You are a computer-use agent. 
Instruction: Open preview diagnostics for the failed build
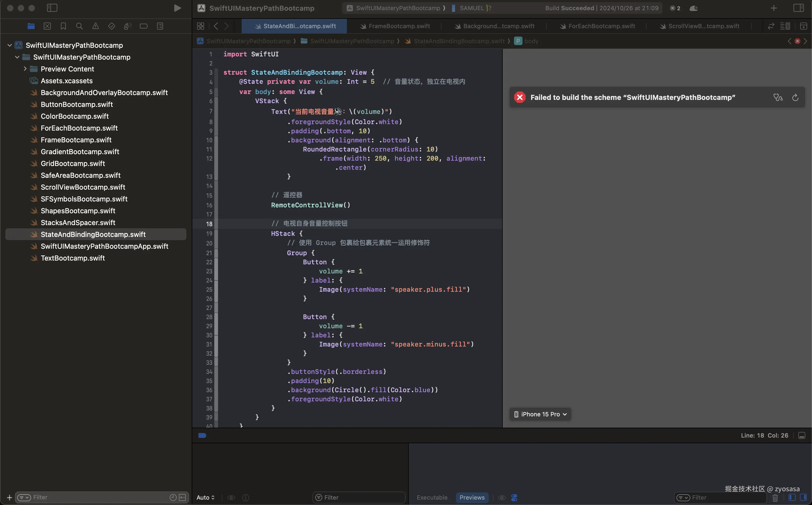(x=778, y=98)
